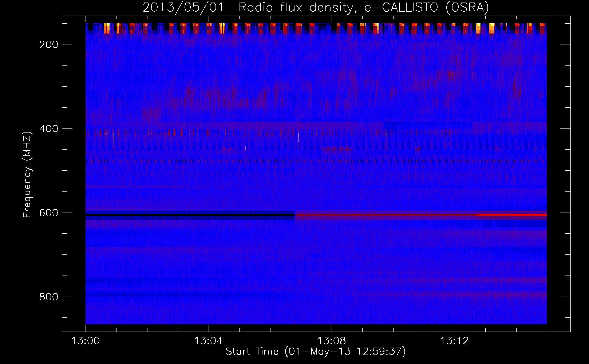Click the 13:08 time tick label

(332, 341)
